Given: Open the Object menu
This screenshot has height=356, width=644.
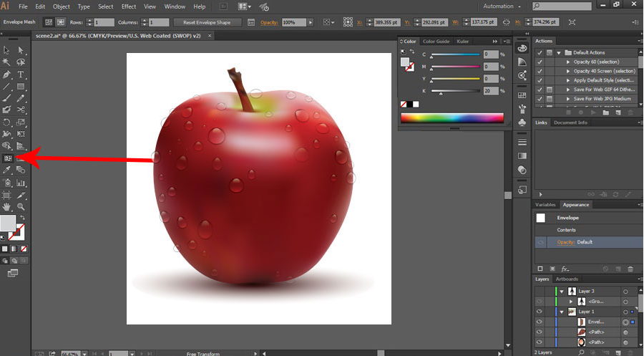Looking at the screenshot, I should pos(62,6).
